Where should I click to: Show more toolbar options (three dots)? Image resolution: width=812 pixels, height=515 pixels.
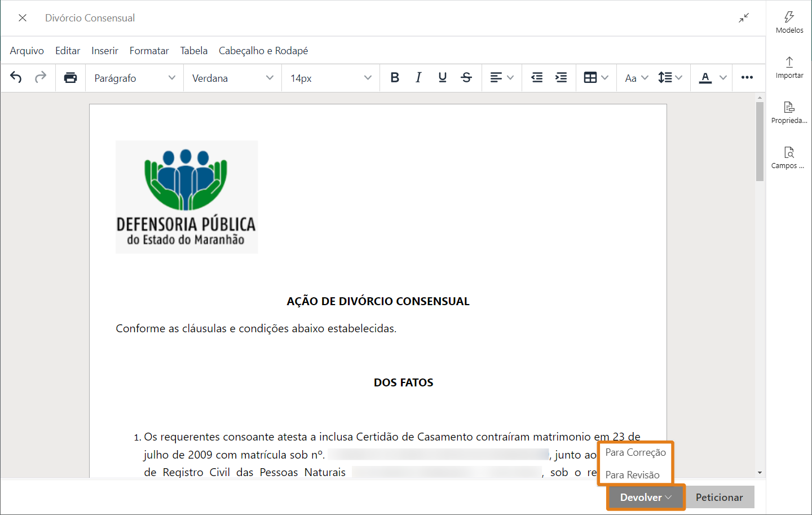tap(747, 78)
